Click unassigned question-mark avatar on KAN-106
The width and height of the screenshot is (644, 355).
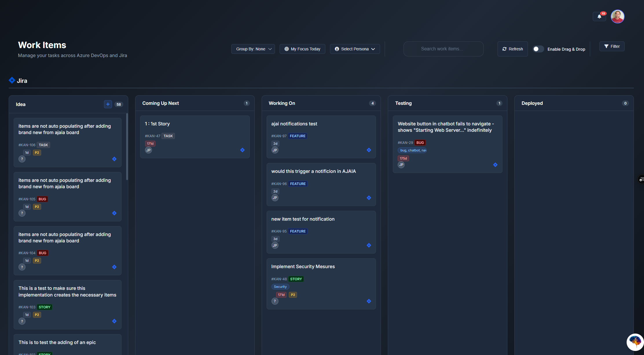pyautogui.click(x=22, y=159)
